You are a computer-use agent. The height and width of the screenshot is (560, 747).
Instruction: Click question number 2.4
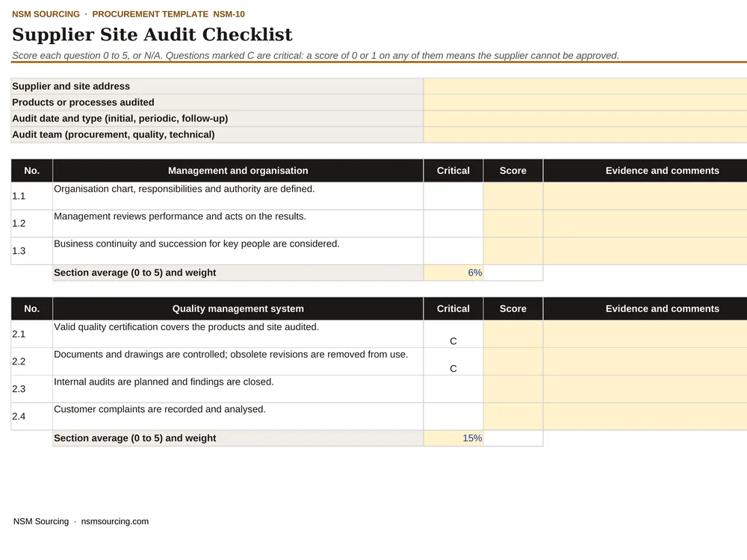[19, 417]
